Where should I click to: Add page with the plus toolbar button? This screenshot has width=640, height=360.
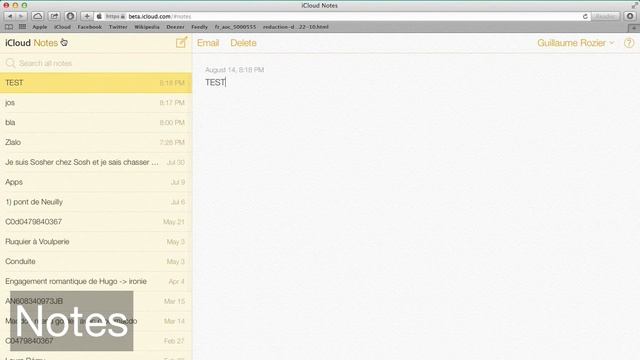87,16
